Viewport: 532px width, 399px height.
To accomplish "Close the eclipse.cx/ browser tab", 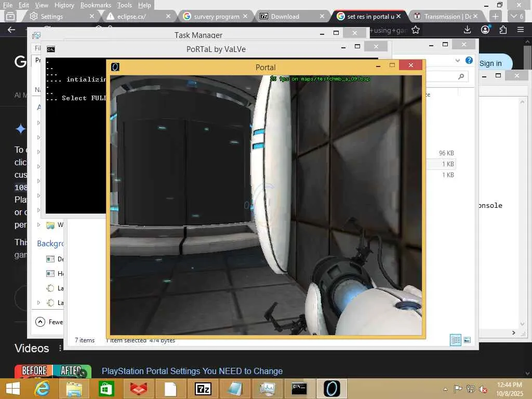I will [168, 16].
